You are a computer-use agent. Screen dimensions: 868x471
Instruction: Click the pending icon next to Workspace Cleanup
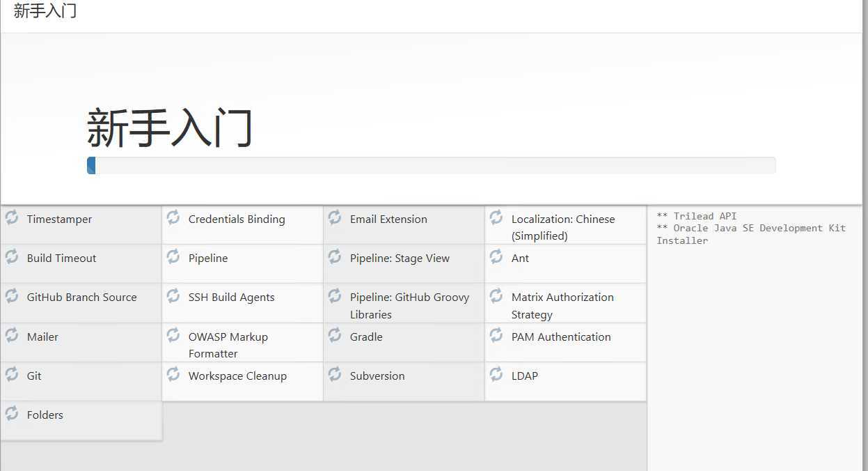[173, 375]
